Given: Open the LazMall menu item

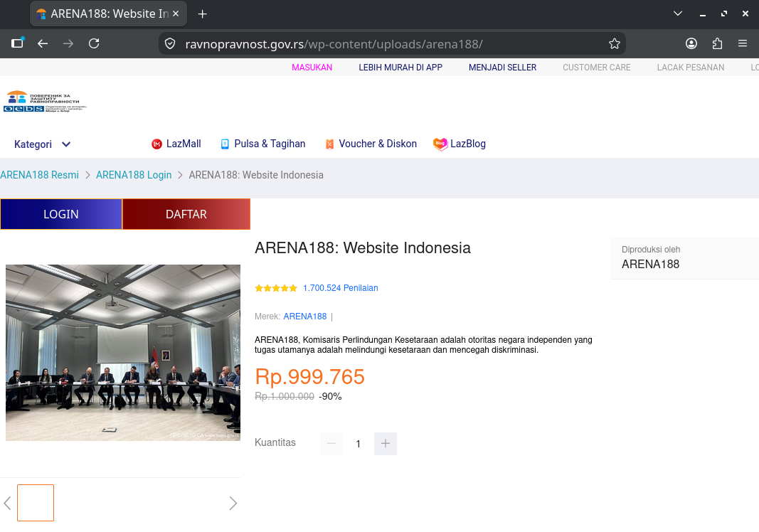Looking at the screenshot, I should click(176, 144).
